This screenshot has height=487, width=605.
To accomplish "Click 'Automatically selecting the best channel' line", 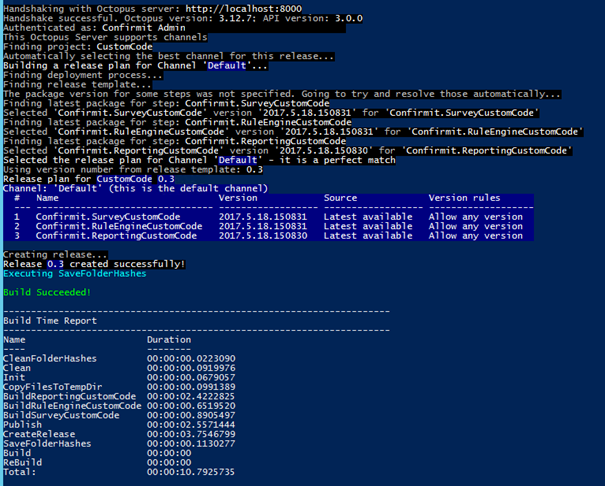I will click(x=168, y=56).
